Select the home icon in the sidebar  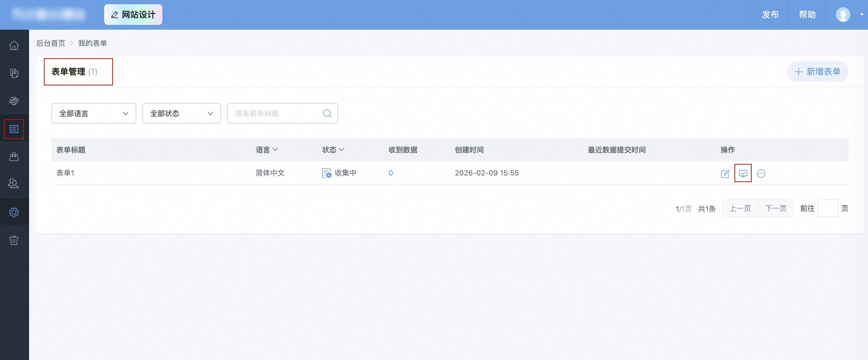point(14,45)
